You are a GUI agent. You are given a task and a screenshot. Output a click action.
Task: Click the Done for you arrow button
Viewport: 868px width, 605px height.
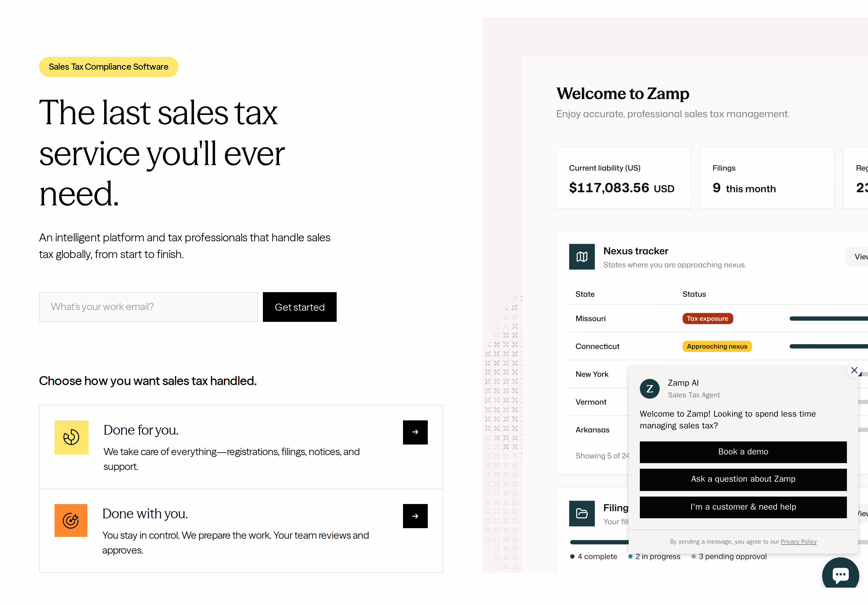[415, 432]
